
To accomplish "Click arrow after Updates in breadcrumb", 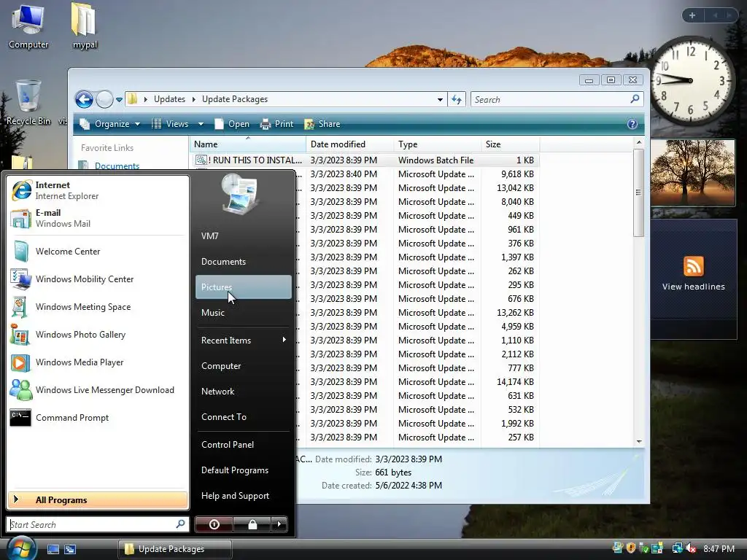I will [x=194, y=99].
